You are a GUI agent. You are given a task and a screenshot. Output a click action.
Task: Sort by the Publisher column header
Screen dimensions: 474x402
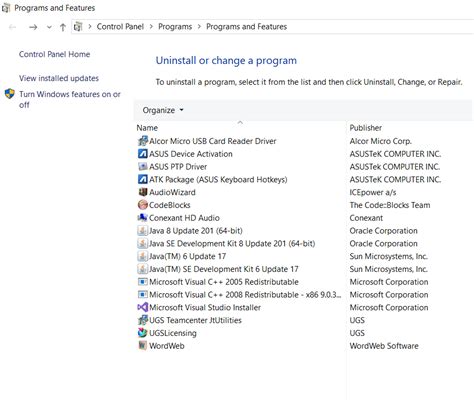point(366,128)
